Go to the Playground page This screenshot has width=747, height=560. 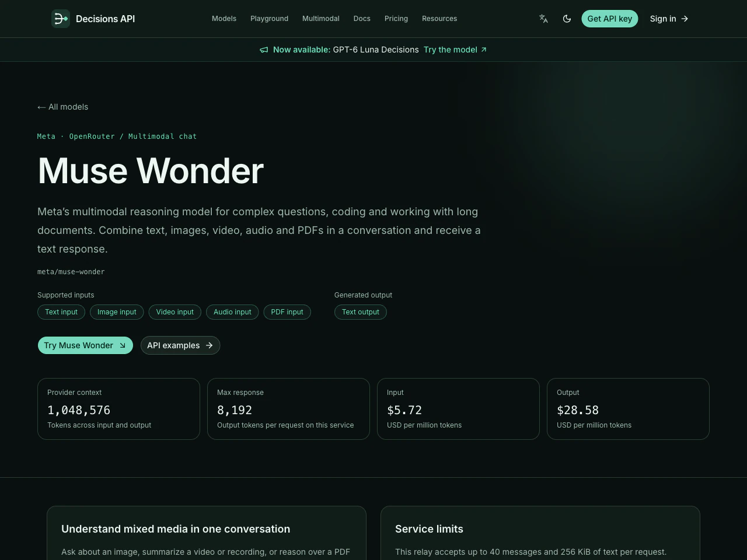tap(269, 19)
